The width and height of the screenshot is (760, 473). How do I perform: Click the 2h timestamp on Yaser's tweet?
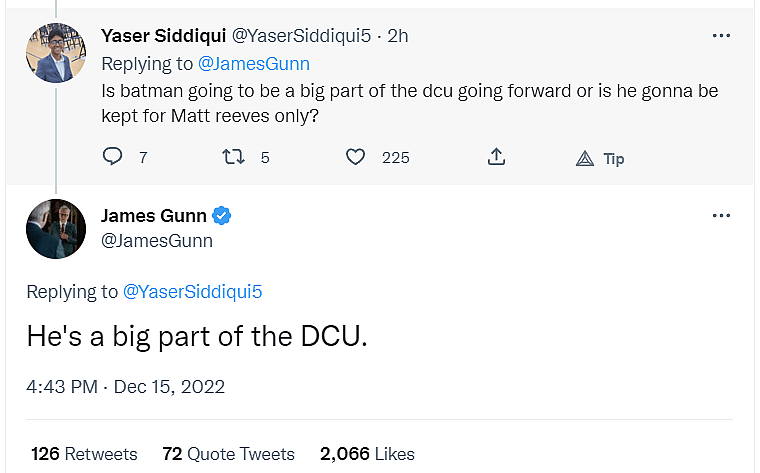coord(398,36)
